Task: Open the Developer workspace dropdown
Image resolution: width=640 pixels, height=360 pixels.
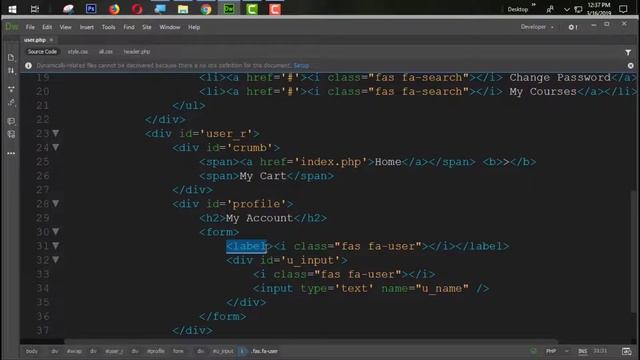Action: tap(537, 27)
